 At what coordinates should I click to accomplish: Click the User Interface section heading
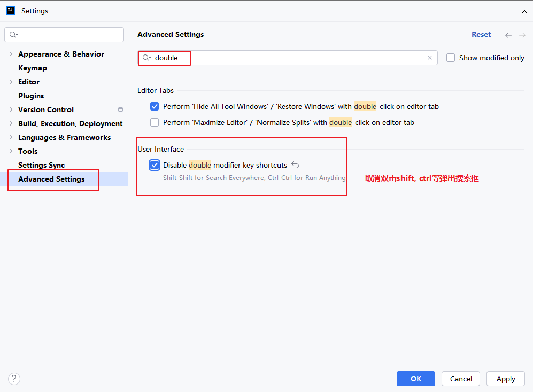click(160, 149)
